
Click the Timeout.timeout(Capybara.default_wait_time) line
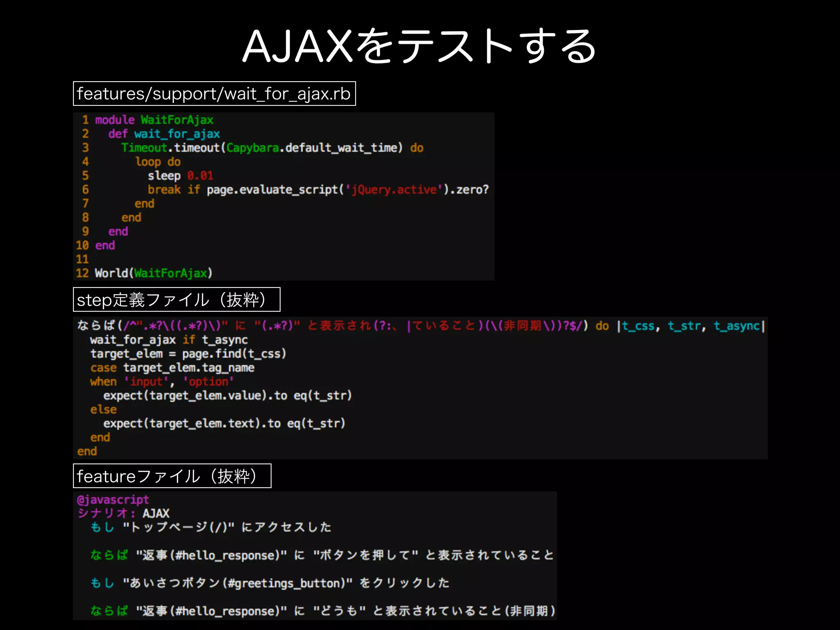272,148
